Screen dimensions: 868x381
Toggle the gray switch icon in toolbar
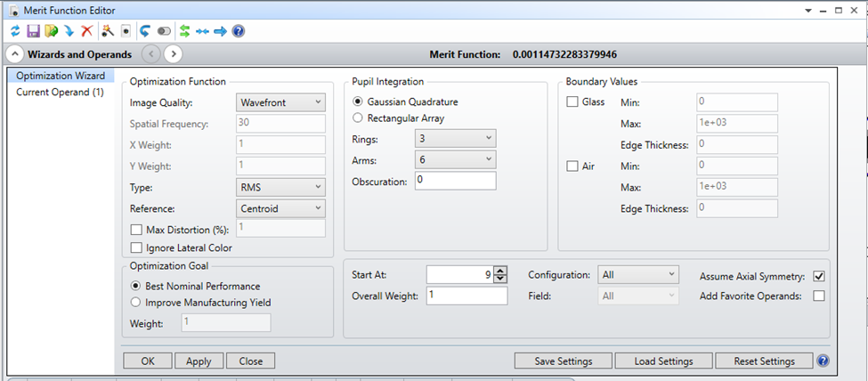tap(165, 31)
